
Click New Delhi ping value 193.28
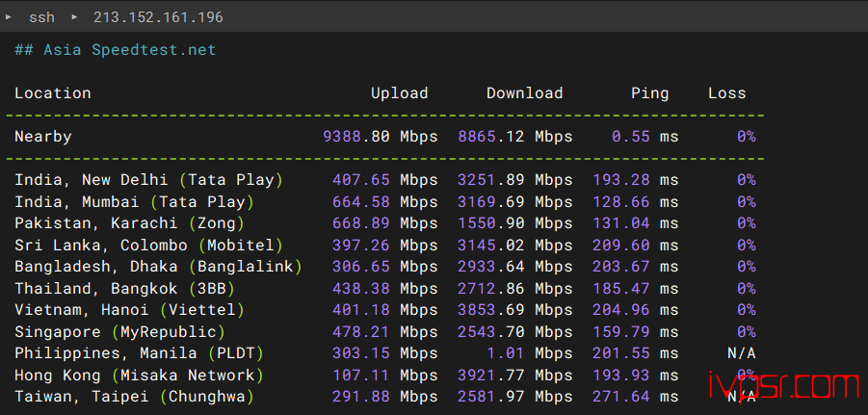click(621, 180)
